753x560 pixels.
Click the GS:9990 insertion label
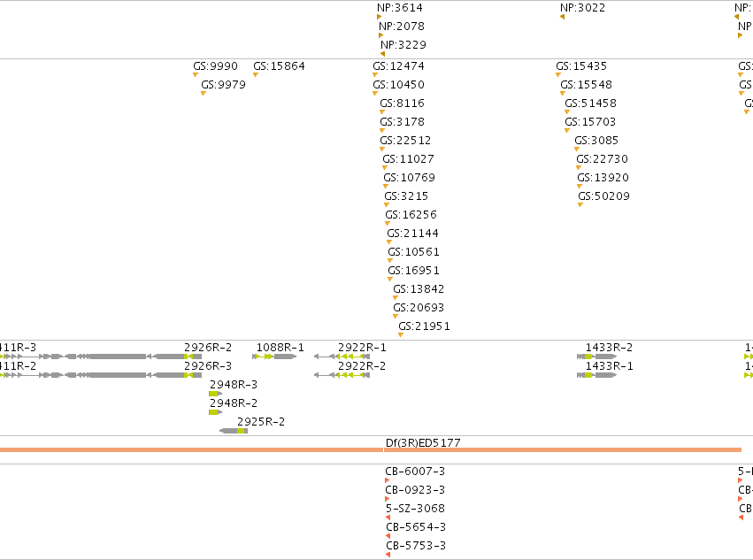[x=216, y=66]
